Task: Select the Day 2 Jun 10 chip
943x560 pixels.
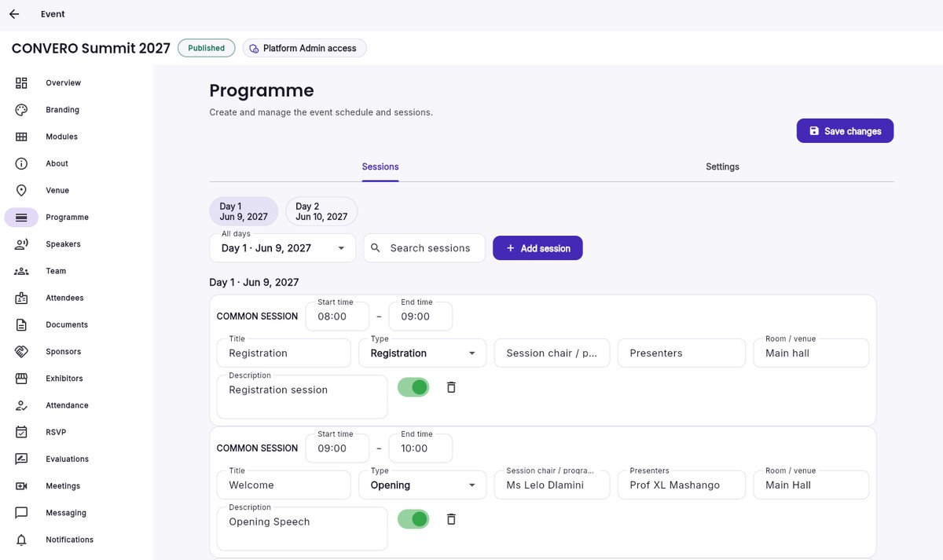Action: click(321, 211)
